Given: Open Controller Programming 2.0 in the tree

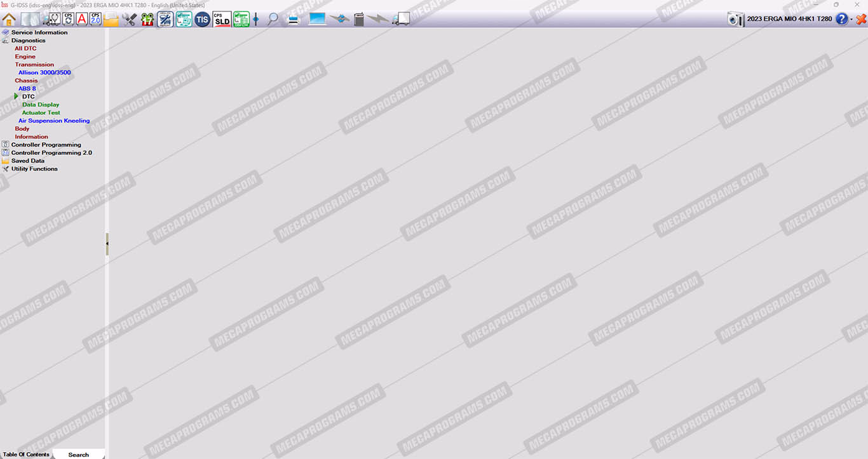Looking at the screenshot, I should (51, 153).
